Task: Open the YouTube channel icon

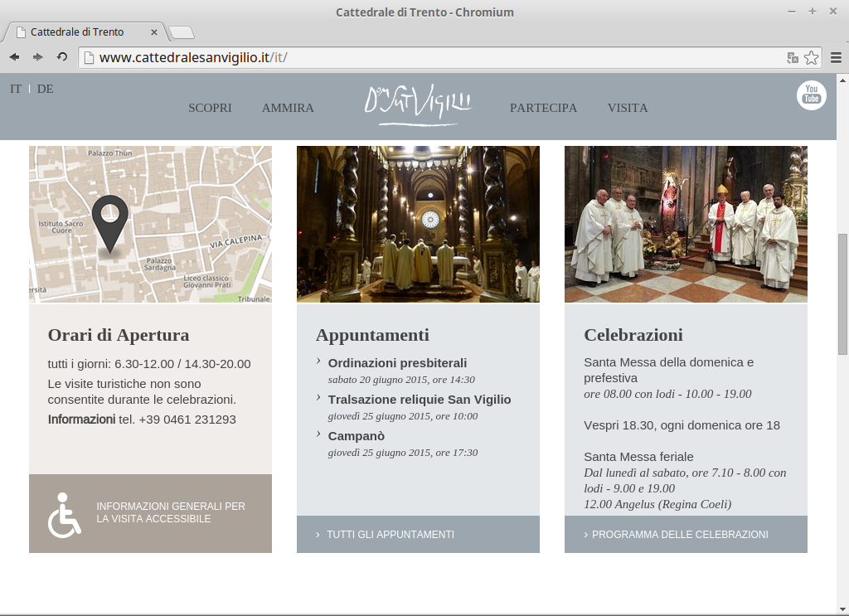Action: (x=811, y=95)
